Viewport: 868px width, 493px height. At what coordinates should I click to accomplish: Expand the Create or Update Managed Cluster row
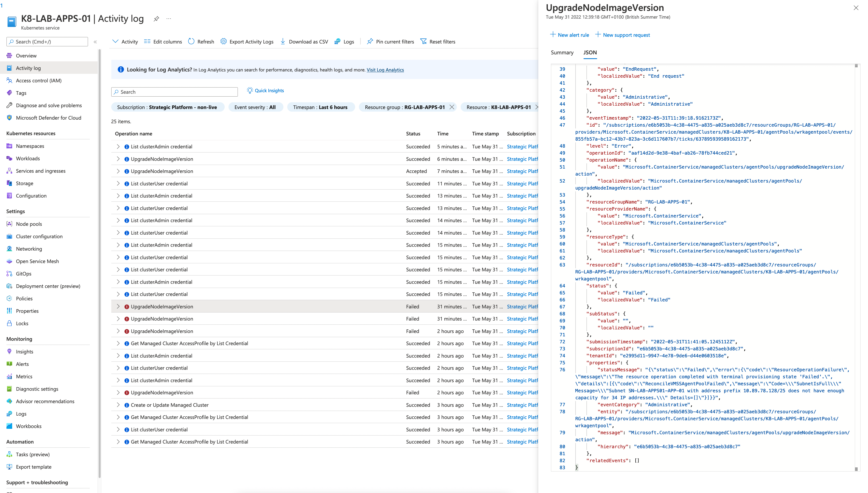click(x=118, y=405)
